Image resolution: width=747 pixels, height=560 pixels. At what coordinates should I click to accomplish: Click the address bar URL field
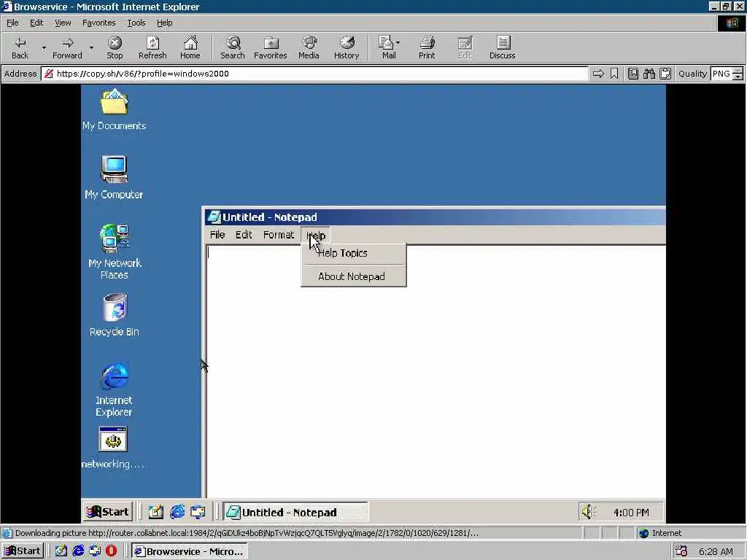click(x=314, y=74)
